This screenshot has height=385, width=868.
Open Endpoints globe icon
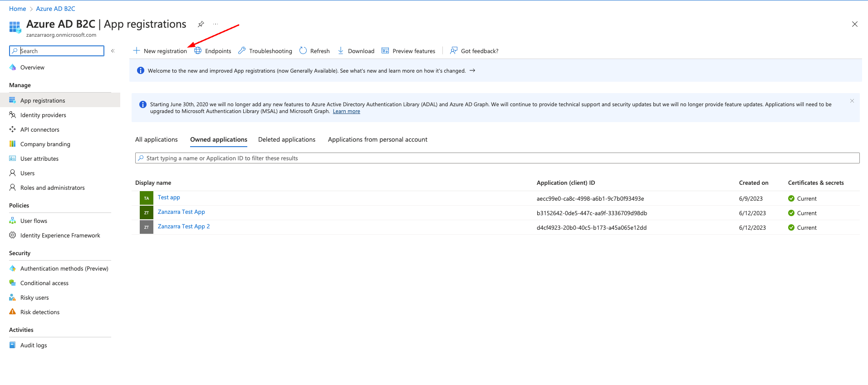pos(198,50)
